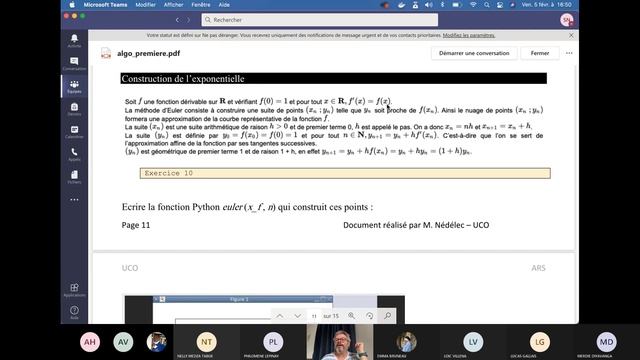Viewport: 640px width, 360px height.
Task: Select participant LG tile
Action: [x=540, y=342]
